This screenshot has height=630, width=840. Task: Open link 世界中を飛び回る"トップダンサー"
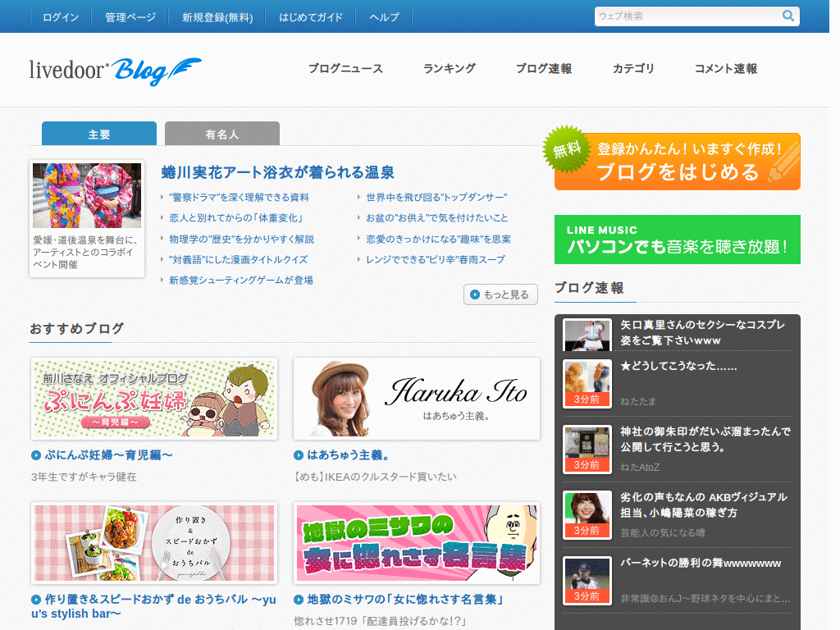point(436,198)
